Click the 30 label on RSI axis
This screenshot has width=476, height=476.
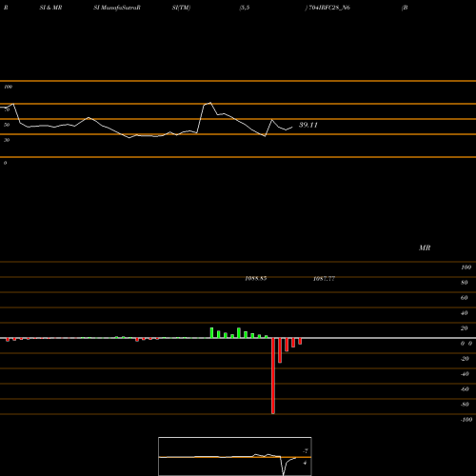[7, 140]
